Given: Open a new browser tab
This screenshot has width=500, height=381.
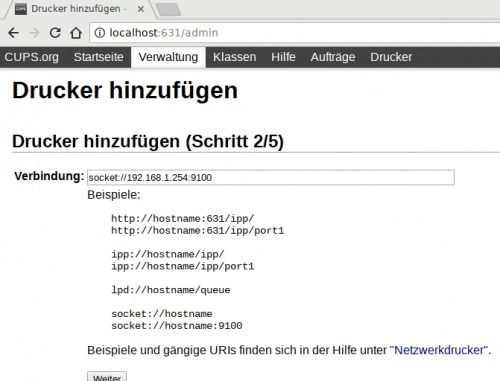Looking at the screenshot, I should [169, 9].
